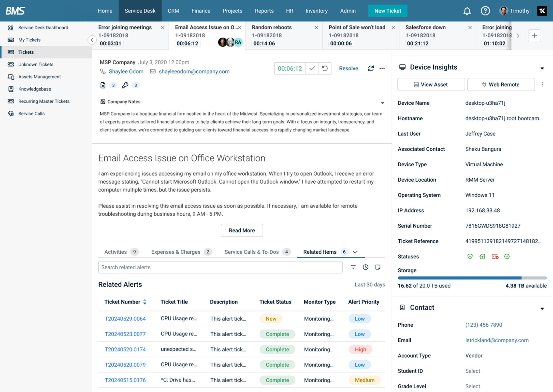Reset the ticket timer with undo arrow
The image size is (553, 392).
click(325, 68)
